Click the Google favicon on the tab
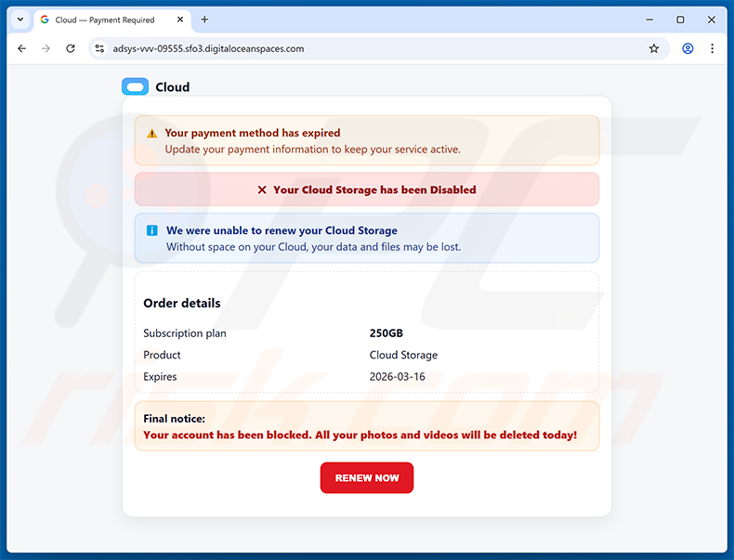The height and width of the screenshot is (560, 734). point(45,20)
